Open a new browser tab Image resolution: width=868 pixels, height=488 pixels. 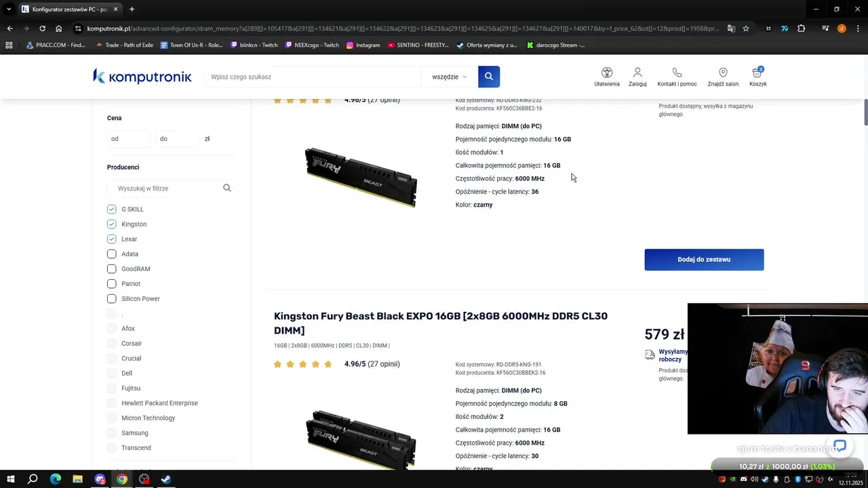click(132, 9)
